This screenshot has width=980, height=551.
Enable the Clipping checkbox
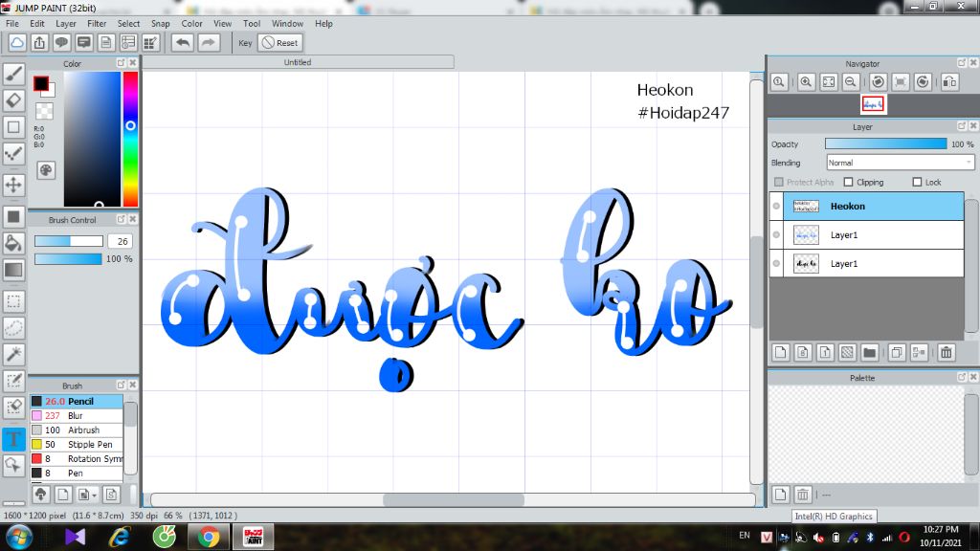coord(848,182)
